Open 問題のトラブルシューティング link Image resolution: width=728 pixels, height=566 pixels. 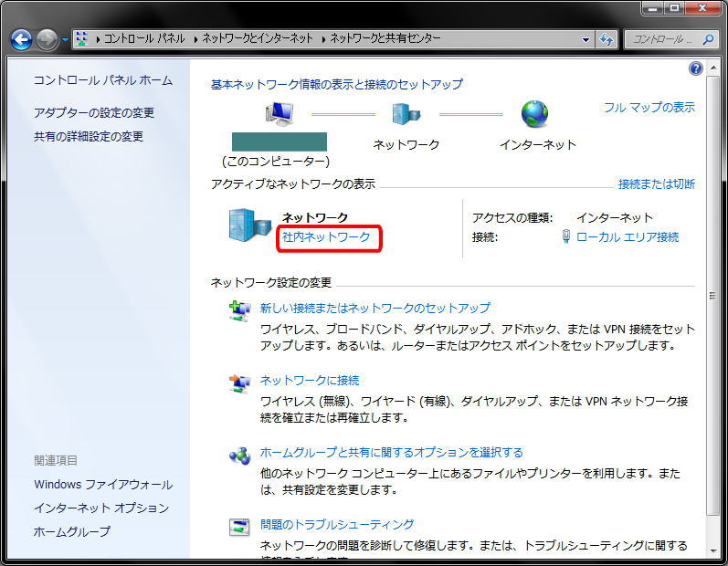pos(337,525)
